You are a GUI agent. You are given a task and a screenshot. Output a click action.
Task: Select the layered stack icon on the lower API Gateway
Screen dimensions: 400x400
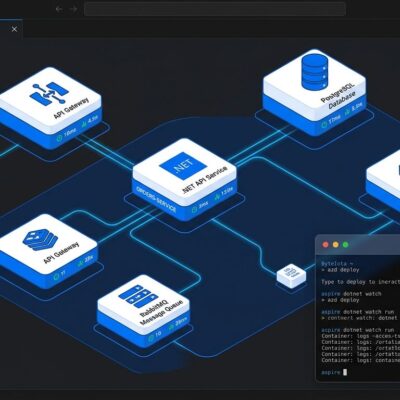pyautogui.click(x=40, y=240)
